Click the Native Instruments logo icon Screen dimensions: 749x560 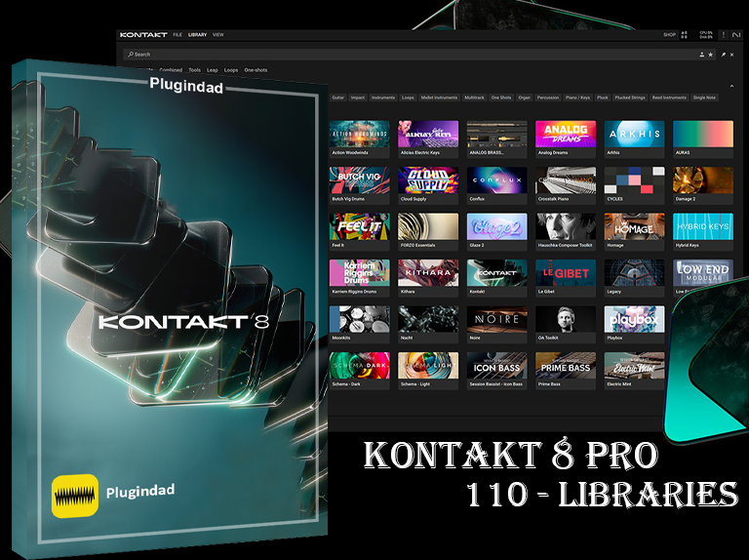(x=735, y=35)
